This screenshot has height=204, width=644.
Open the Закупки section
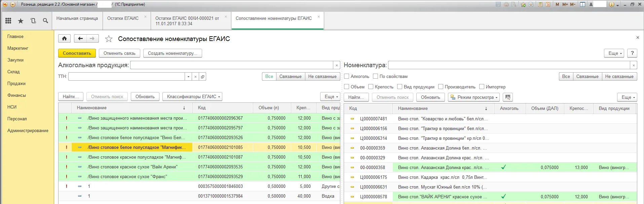15,60
